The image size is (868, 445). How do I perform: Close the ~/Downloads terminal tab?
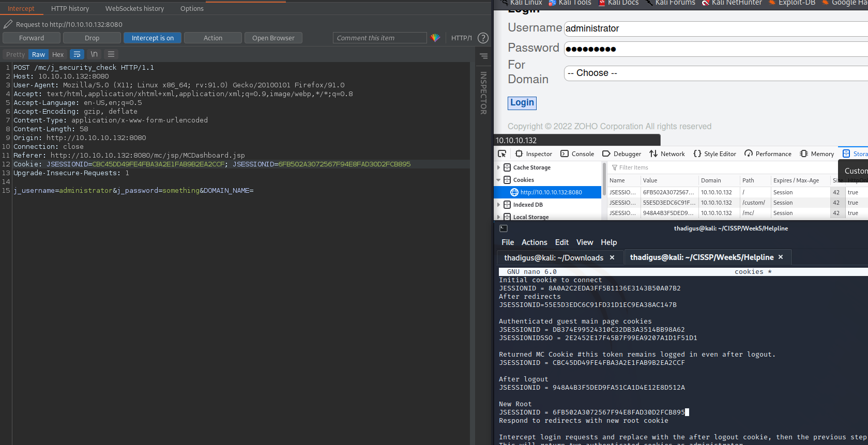(612, 257)
